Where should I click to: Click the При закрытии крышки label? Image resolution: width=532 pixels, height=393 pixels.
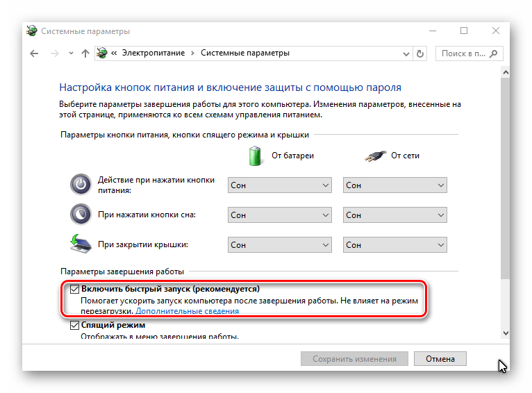[x=143, y=244]
